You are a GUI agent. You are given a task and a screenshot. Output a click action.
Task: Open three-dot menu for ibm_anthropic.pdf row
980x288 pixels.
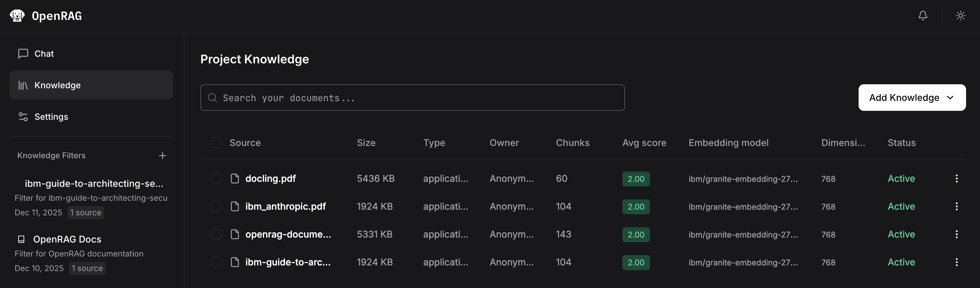click(x=956, y=206)
